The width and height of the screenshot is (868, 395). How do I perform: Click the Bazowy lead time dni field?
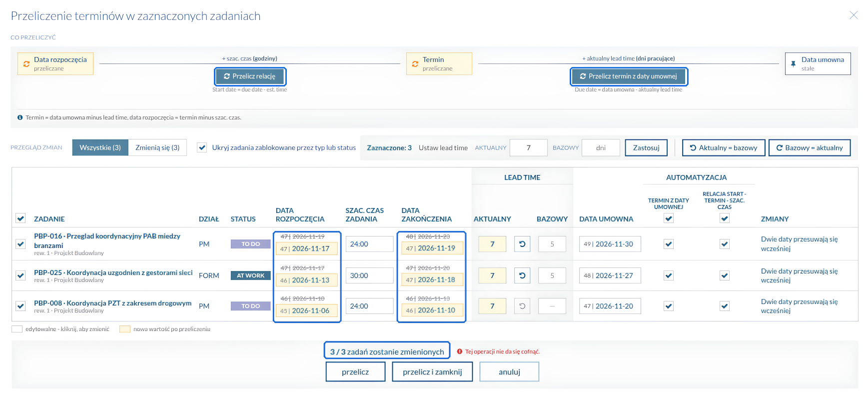pyautogui.click(x=601, y=148)
